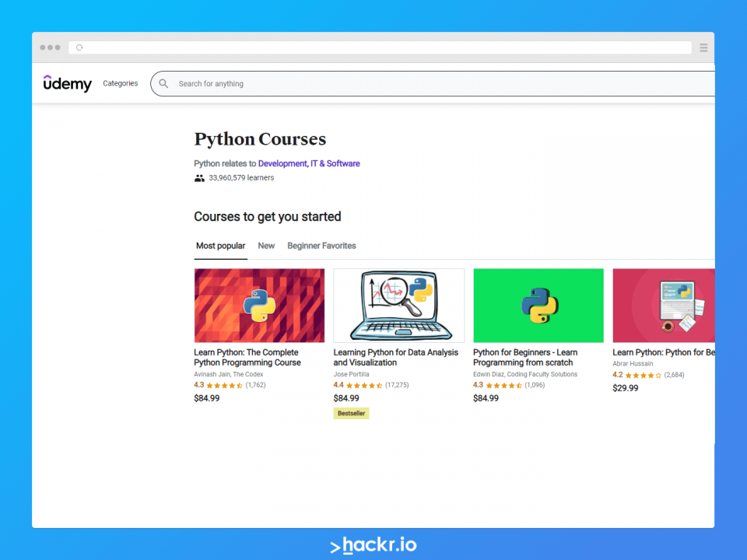The height and width of the screenshot is (560, 747).
Task: Click the browser address bar
Action: [x=381, y=47]
